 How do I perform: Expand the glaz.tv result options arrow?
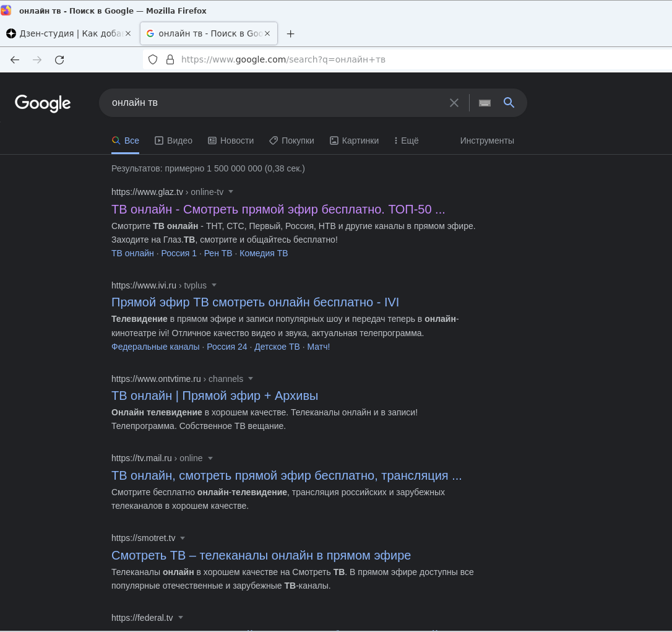click(231, 192)
